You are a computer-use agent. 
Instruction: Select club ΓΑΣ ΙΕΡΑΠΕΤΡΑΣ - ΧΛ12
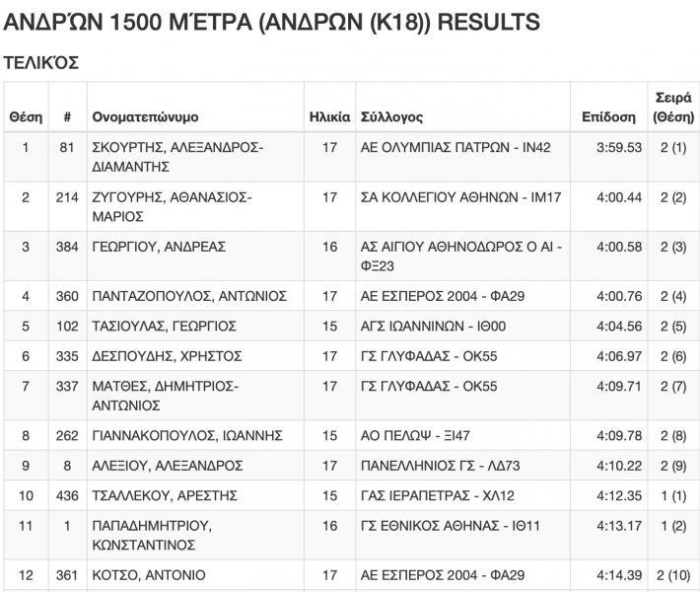point(437,495)
